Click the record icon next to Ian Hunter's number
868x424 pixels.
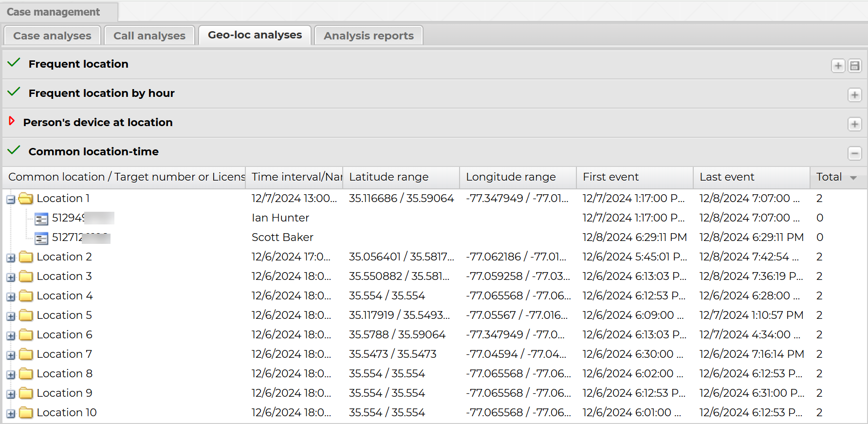click(x=41, y=219)
